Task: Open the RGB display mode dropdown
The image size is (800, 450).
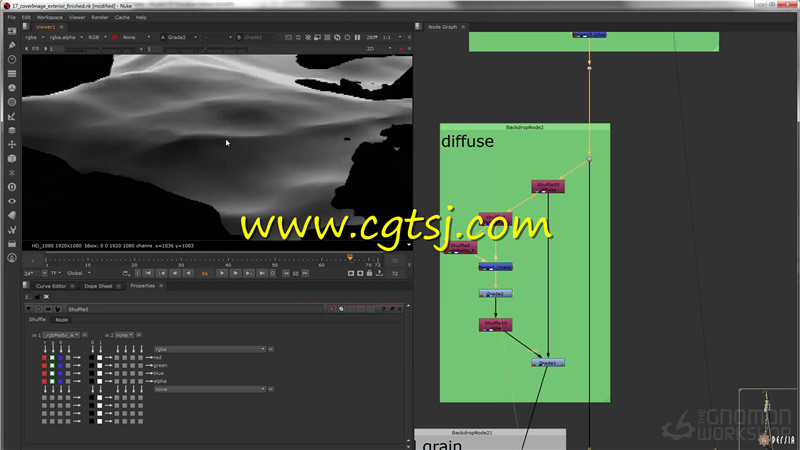Action: [97, 37]
